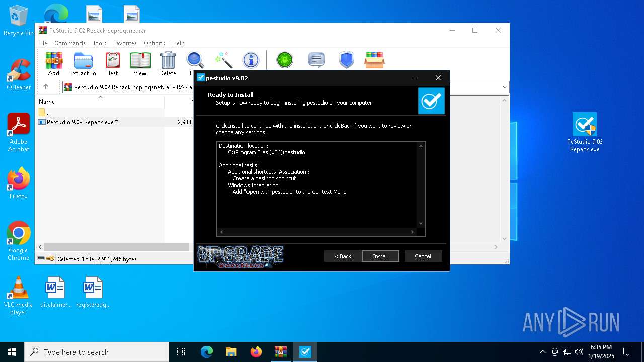Click the Info icon in WinRAR toolbar
This screenshot has height=362, width=644.
click(251, 60)
